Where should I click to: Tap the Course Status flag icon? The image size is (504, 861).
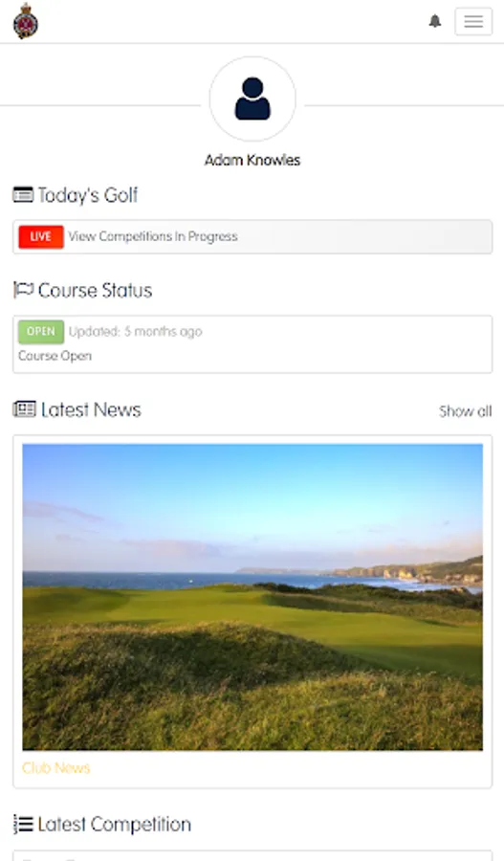click(x=23, y=290)
